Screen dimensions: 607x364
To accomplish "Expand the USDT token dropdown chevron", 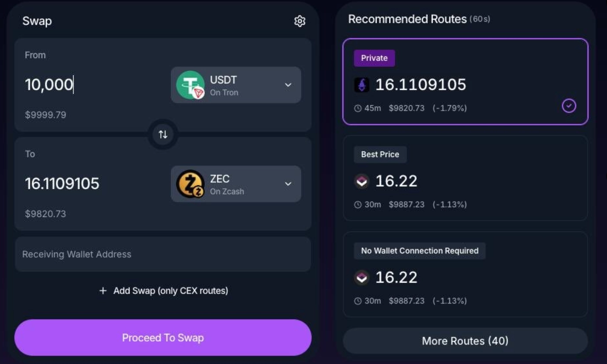I will point(288,85).
